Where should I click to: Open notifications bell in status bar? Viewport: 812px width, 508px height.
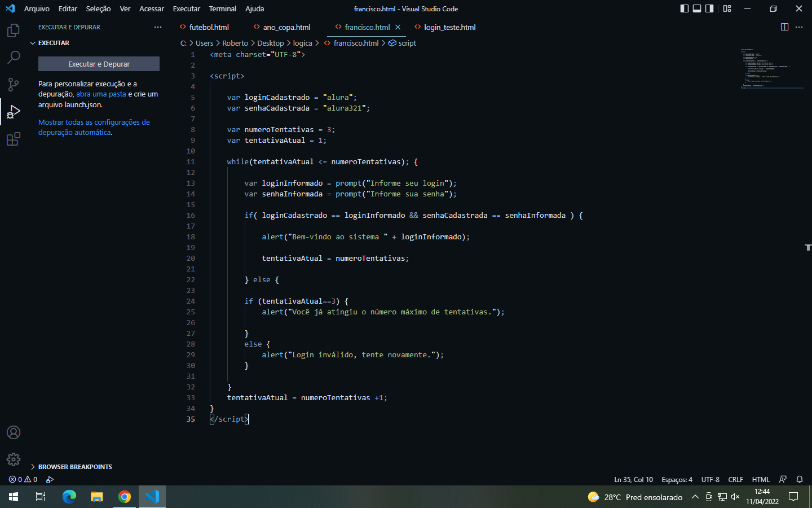click(800, 479)
